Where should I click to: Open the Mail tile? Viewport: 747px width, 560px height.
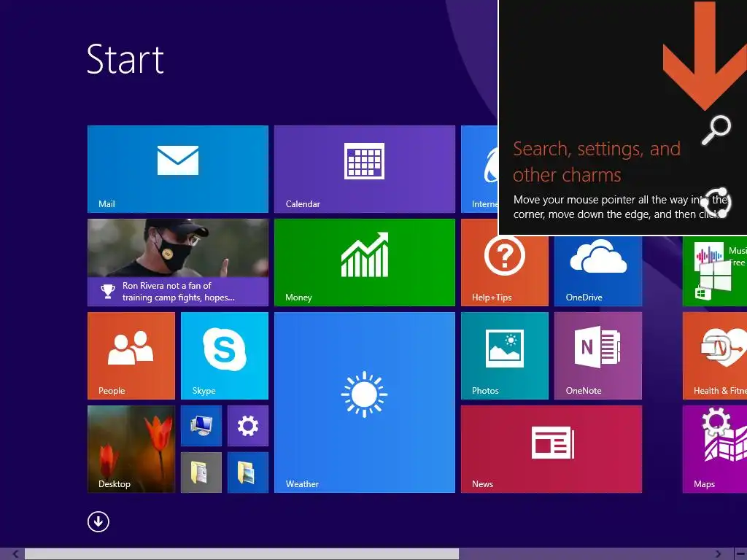pos(178,169)
